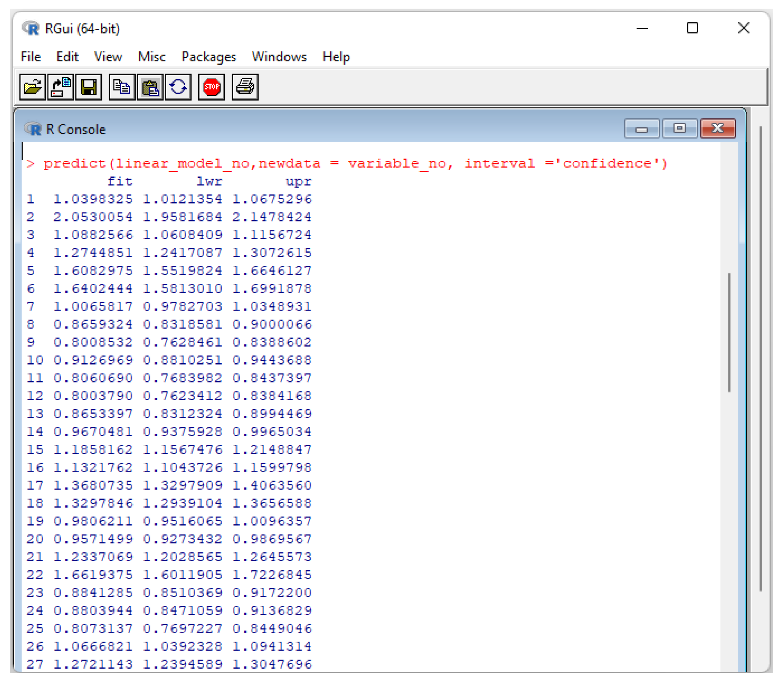Click the Print printer icon
This screenshot has height=681, width=784.
pos(245,87)
